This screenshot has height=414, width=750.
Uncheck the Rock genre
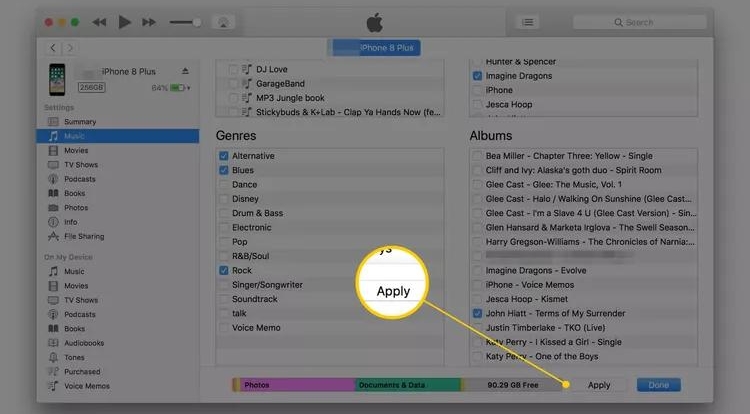(x=223, y=271)
